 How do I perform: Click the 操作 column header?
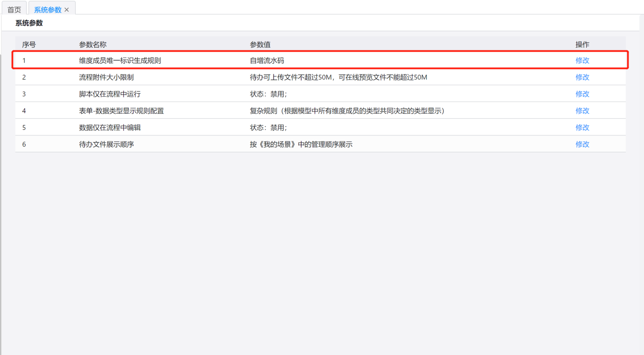(582, 45)
